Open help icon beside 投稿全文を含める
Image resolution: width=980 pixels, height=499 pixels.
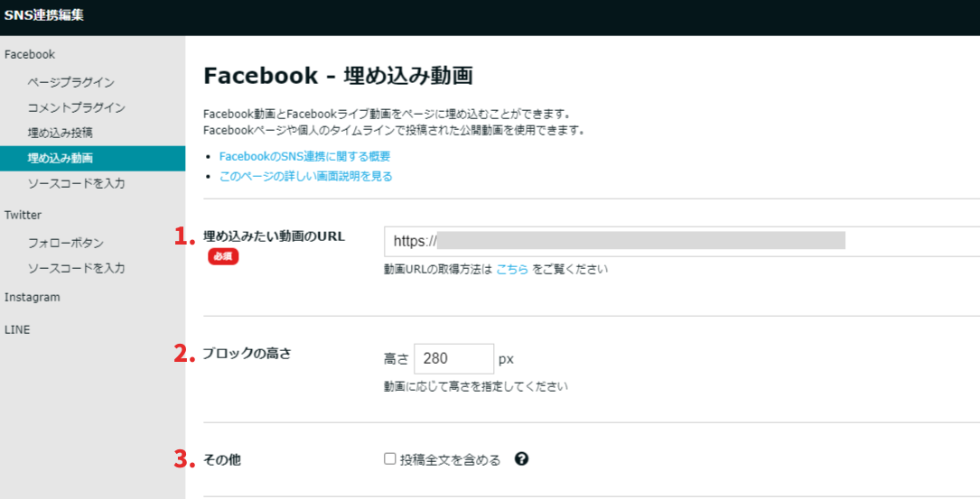tap(521, 459)
